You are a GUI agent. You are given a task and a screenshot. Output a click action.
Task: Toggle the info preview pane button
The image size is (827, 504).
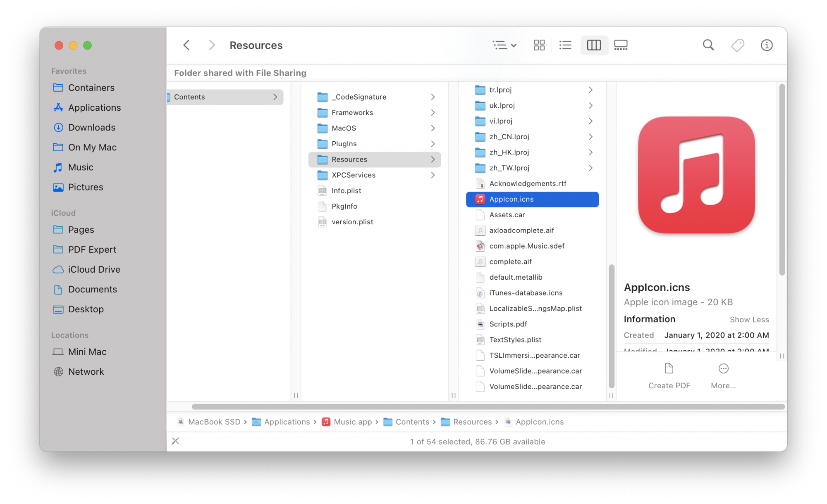767,45
